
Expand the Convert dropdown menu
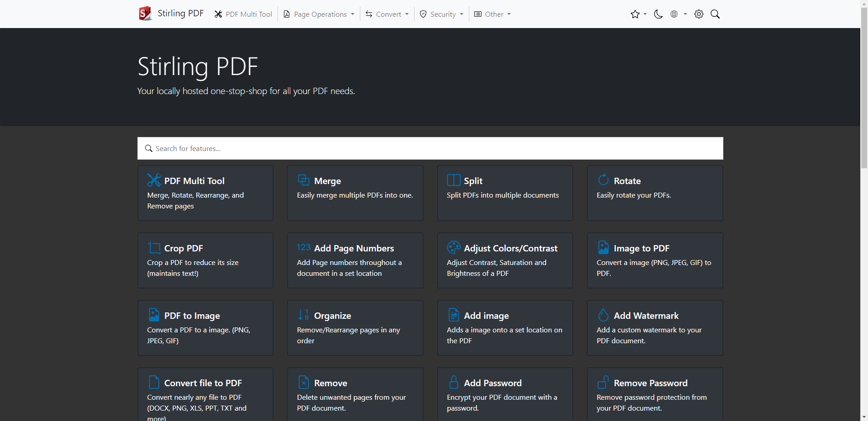pos(387,14)
